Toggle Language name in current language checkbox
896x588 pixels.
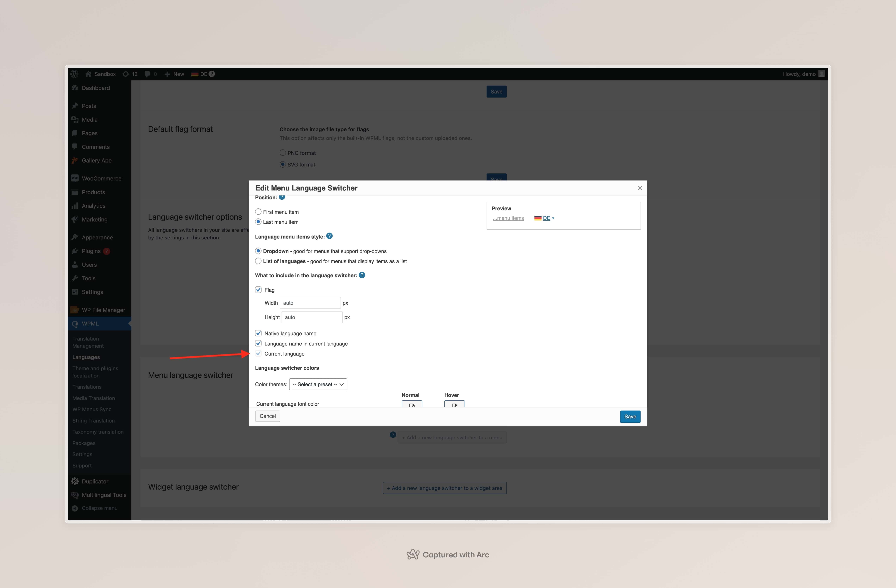[x=258, y=343]
